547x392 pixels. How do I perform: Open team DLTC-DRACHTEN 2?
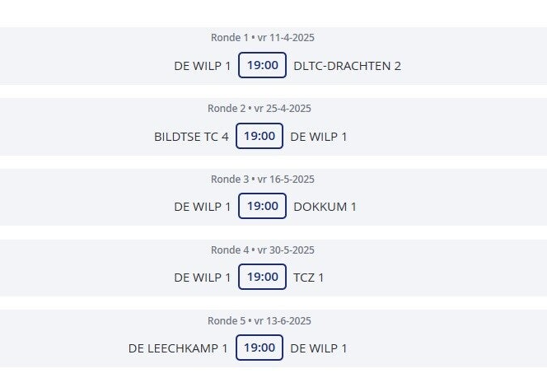pos(347,66)
